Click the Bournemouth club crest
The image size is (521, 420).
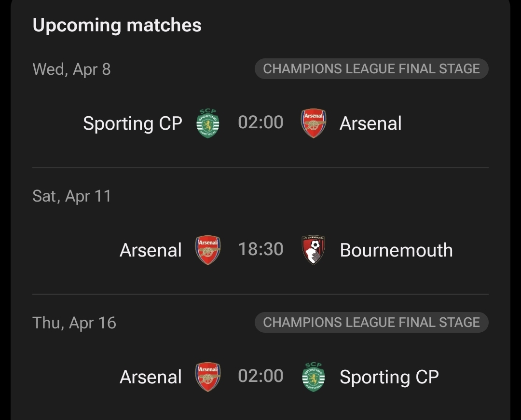313,250
